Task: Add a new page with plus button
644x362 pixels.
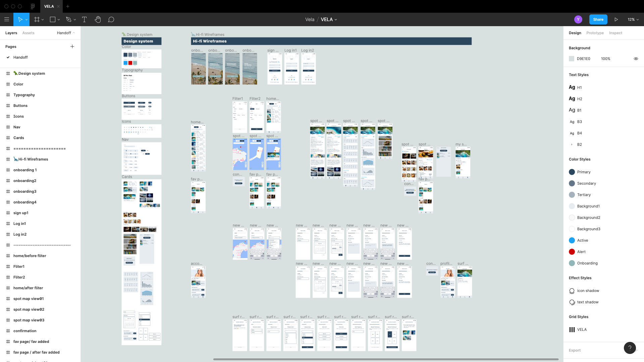Action: [72, 47]
